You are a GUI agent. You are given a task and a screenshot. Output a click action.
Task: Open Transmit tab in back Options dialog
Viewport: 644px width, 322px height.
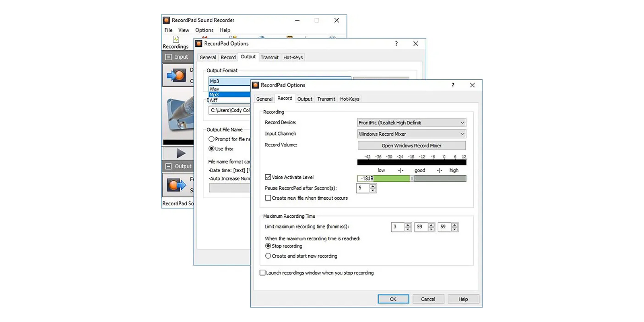click(269, 58)
